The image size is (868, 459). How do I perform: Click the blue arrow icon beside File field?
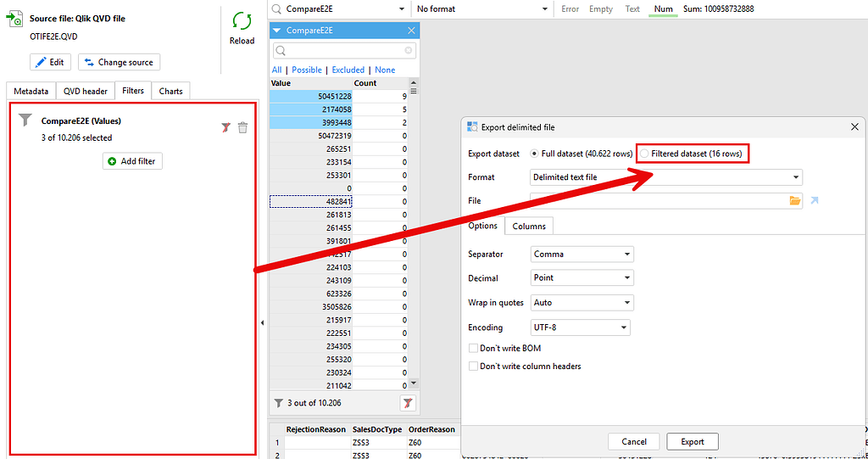tap(815, 201)
